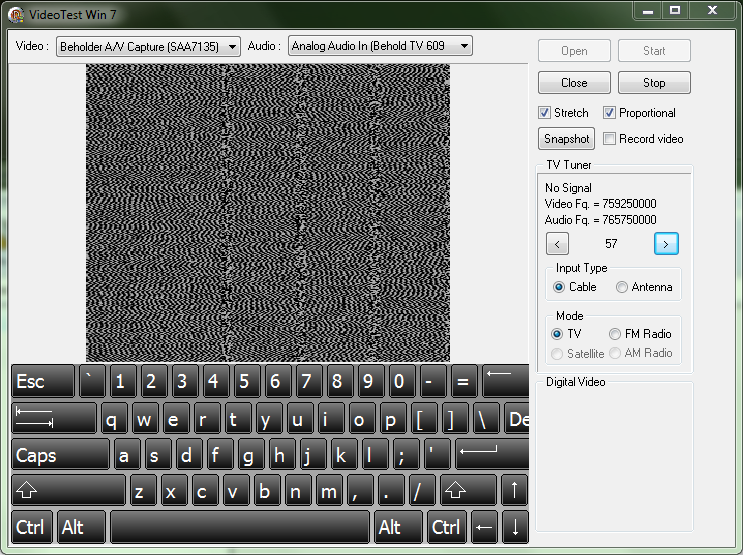Enable the Record video checkbox
Screen dimensions: 743x555
click(x=609, y=139)
